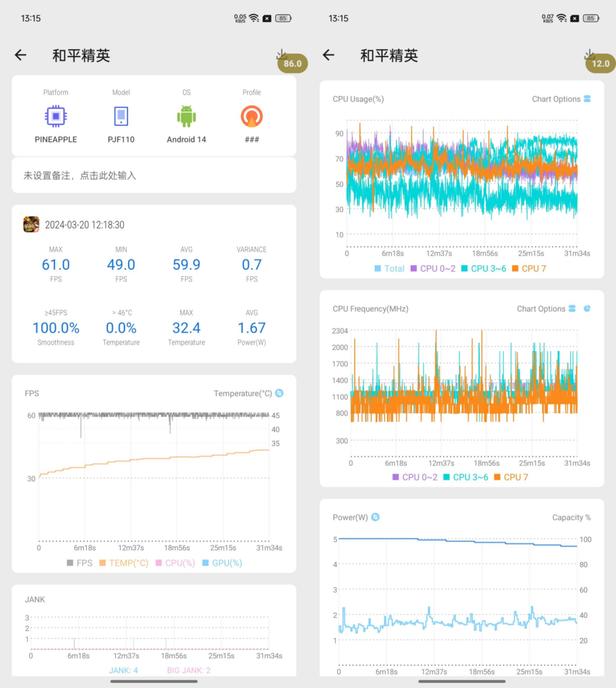Toggle CPU 3~6 in CPU Frequency legend
Viewport: 616px width, 688px height.
(x=466, y=477)
